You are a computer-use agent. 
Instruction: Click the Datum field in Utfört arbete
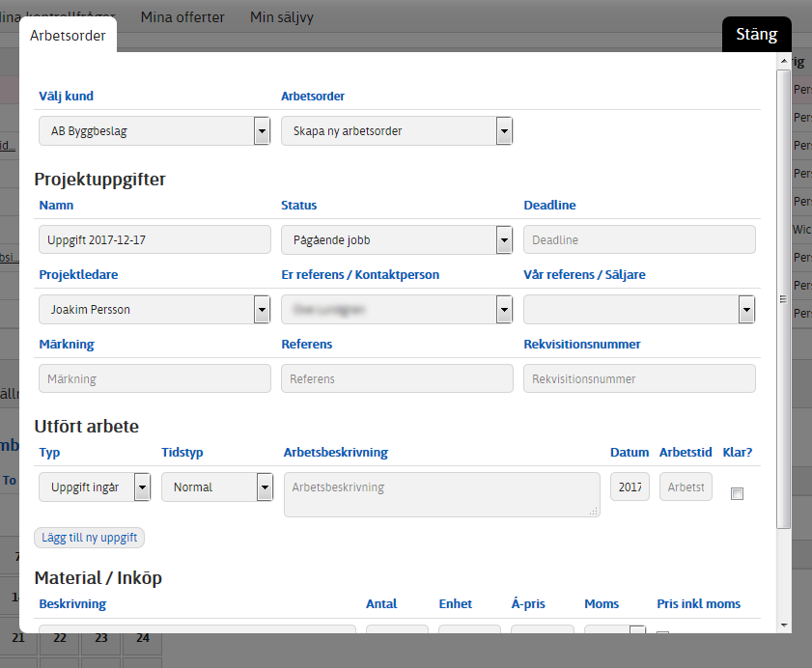[x=630, y=487]
